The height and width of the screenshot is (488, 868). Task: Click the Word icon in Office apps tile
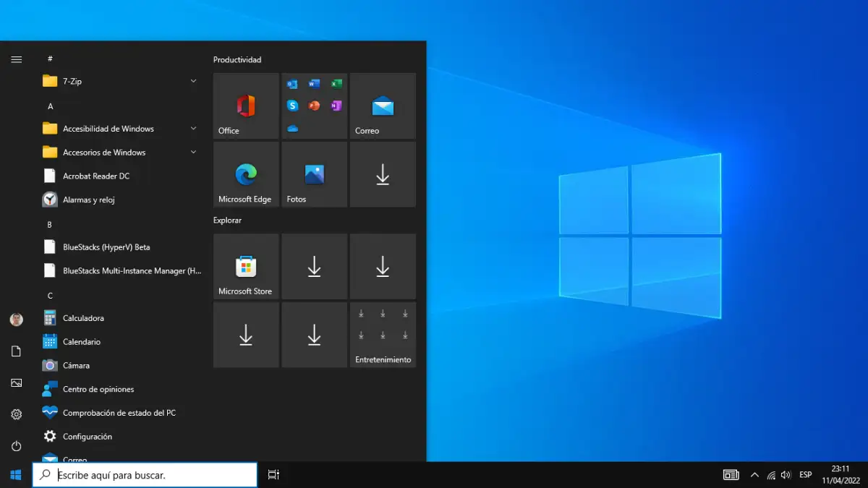314,84
